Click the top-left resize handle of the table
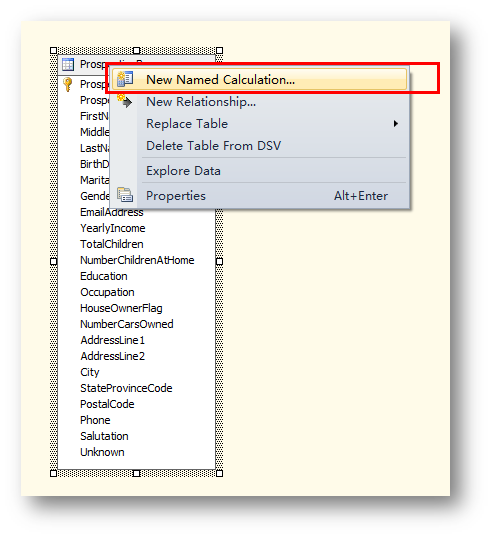The width and height of the screenshot is (492, 538). (x=54, y=51)
